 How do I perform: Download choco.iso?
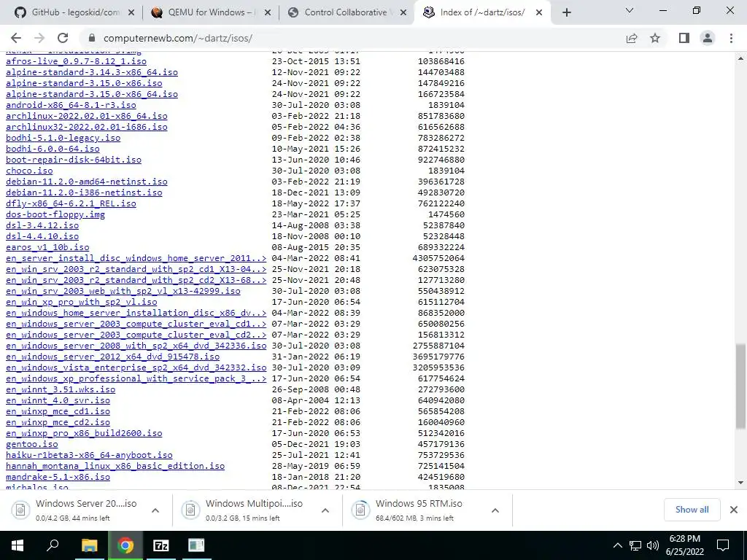(29, 171)
